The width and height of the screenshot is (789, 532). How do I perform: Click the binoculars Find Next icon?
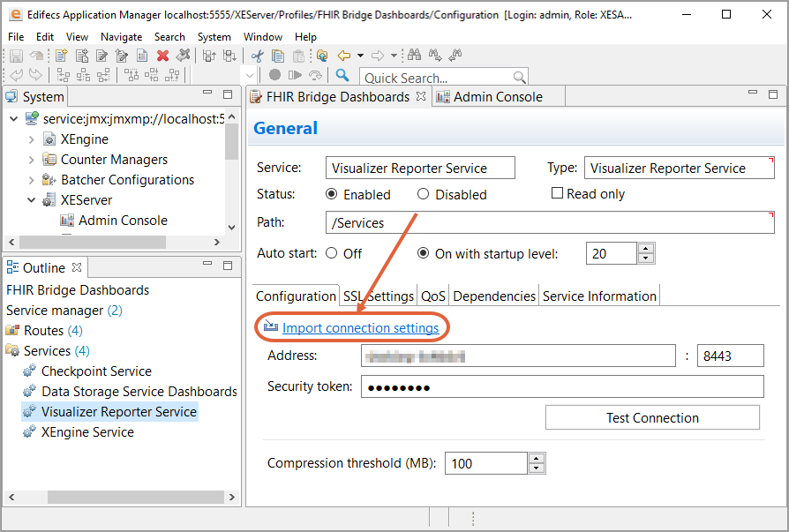point(435,55)
